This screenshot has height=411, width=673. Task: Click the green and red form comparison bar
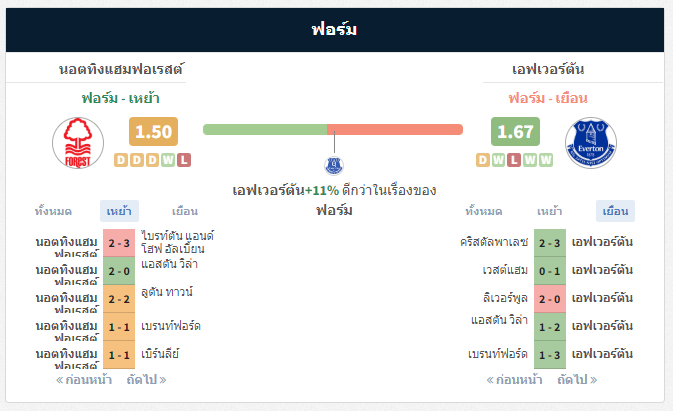pyautogui.click(x=333, y=130)
